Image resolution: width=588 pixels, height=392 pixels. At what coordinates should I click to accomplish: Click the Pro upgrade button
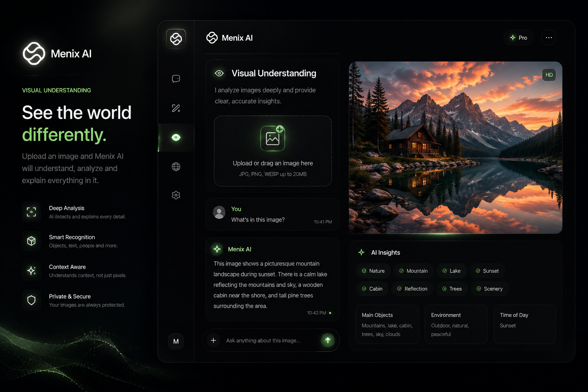pos(519,38)
